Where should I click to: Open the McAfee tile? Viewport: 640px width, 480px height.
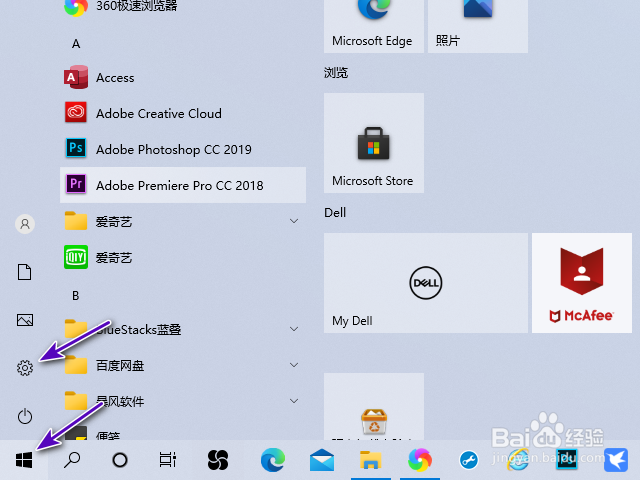coord(582,283)
